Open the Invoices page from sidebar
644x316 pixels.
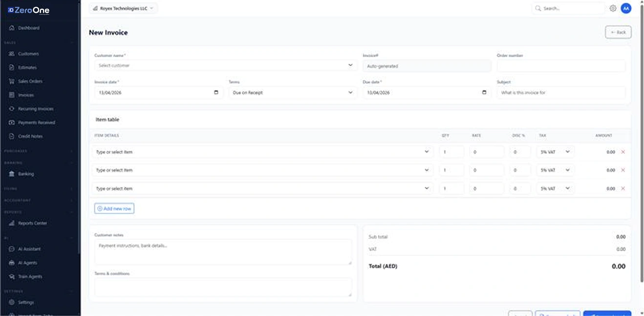coord(26,95)
